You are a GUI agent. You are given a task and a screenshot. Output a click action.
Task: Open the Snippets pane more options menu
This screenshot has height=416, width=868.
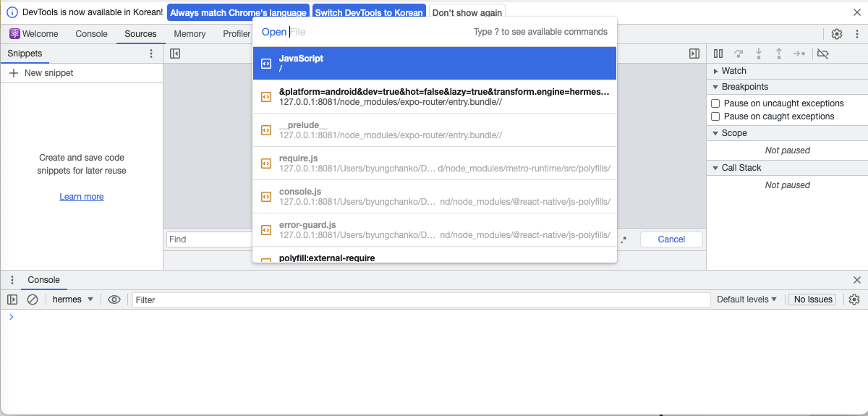(151, 54)
